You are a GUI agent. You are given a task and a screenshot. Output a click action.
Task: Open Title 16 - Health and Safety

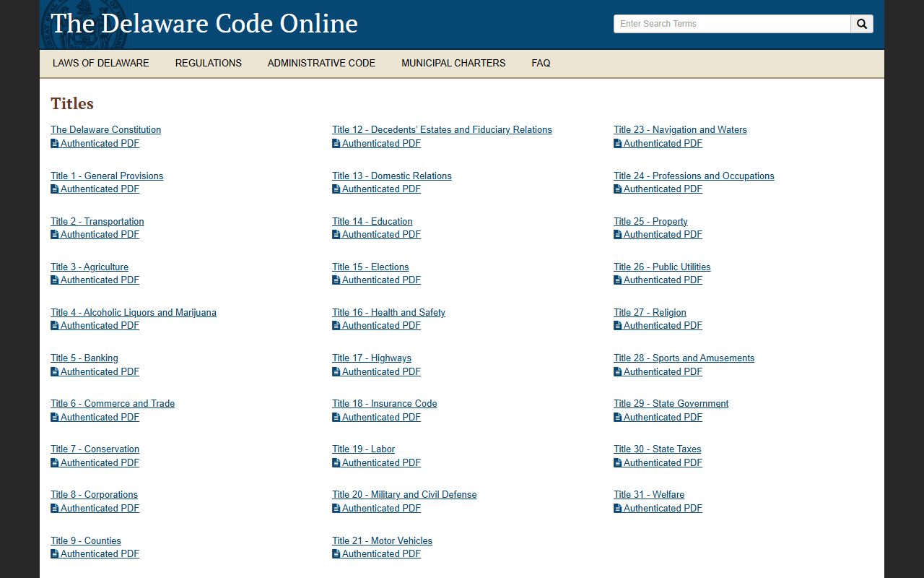pos(388,312)
